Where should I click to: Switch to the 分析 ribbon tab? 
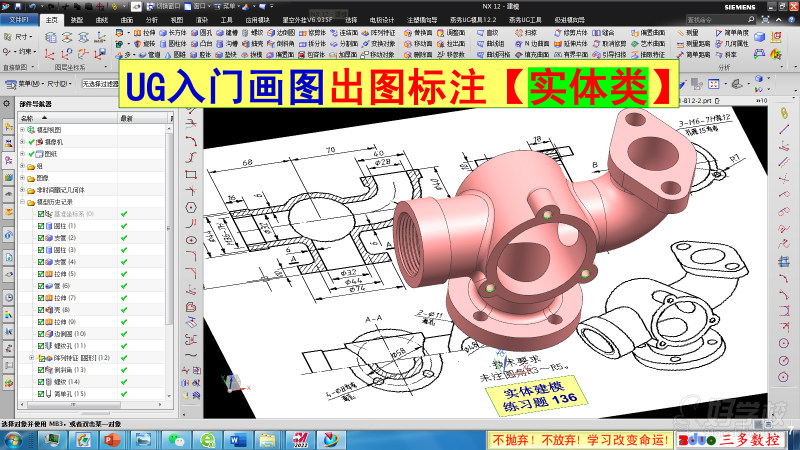click(x=152, y=19)
